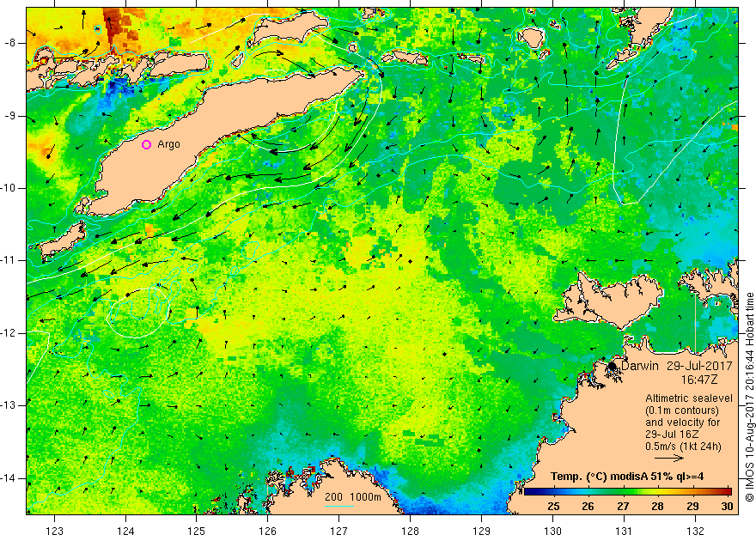The height and width of the screenshot is (541, 756).
Task: Click the magenta Argo float marker circle
Action: pos(147,144)
